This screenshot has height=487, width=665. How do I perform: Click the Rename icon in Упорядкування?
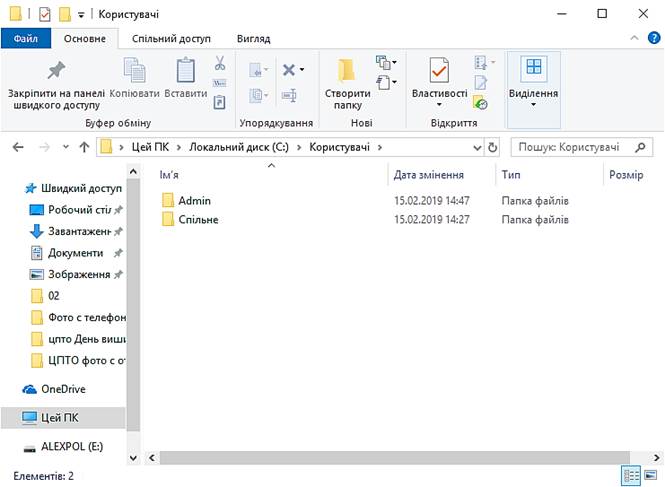(289, 95)
